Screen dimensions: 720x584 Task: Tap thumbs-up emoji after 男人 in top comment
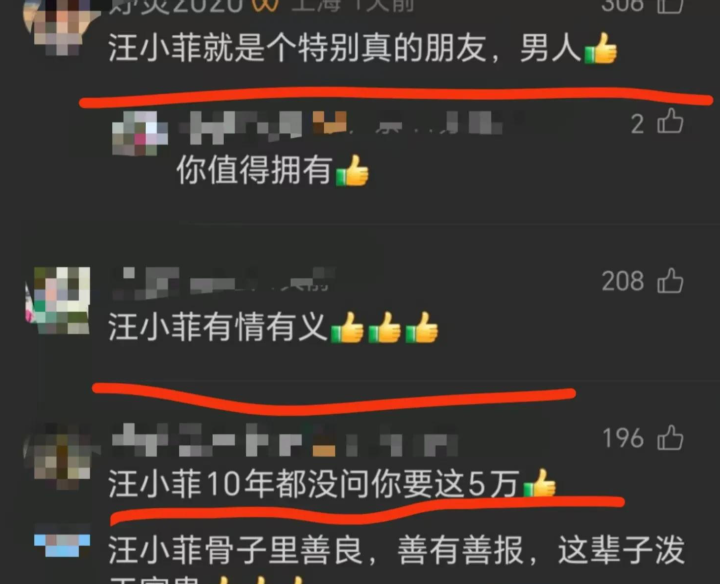click(600, 48)
